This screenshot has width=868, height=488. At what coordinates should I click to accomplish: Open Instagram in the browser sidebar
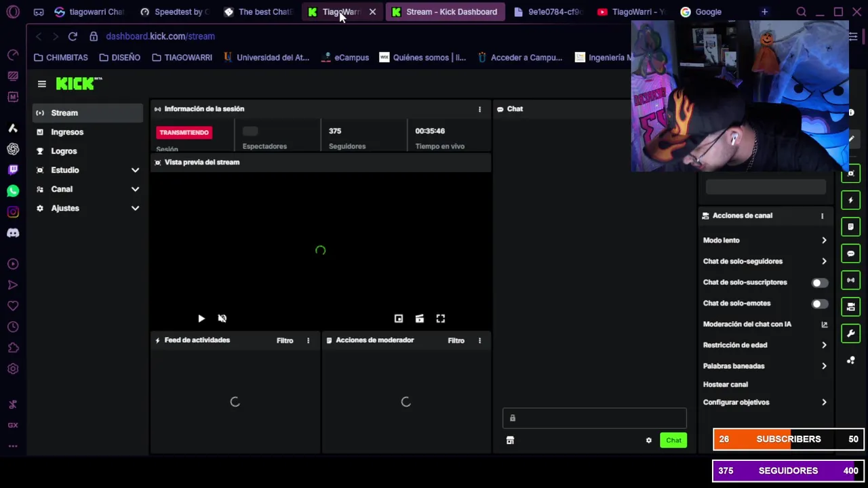[x=13, y=212]
